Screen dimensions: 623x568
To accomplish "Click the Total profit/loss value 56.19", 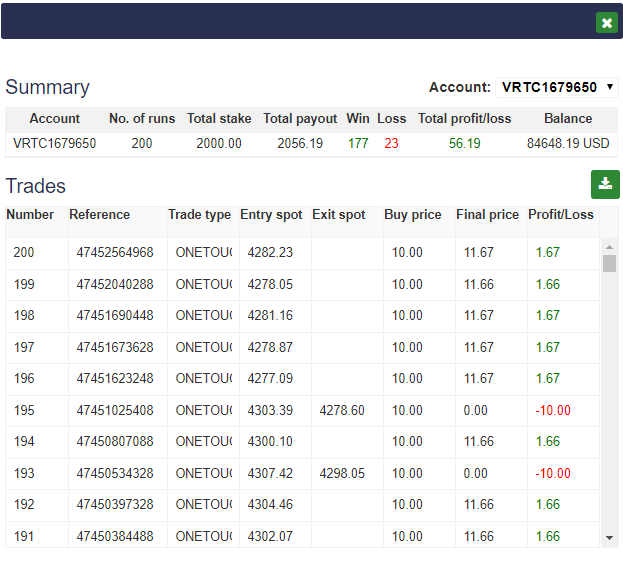I will click(464, 144).
